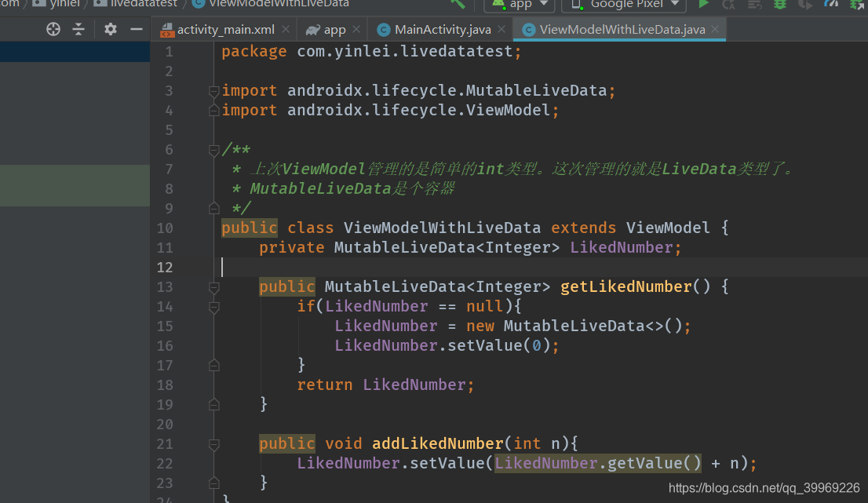Fold the getLikedNumber method body
The image size is (868, 503).
click(x=213, y=286)
